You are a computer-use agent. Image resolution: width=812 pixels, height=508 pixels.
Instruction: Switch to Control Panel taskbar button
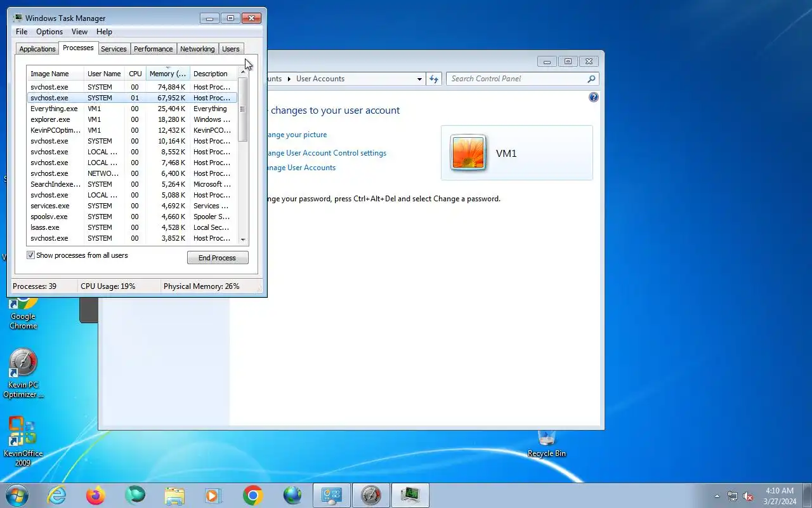[x=332, y=495]
